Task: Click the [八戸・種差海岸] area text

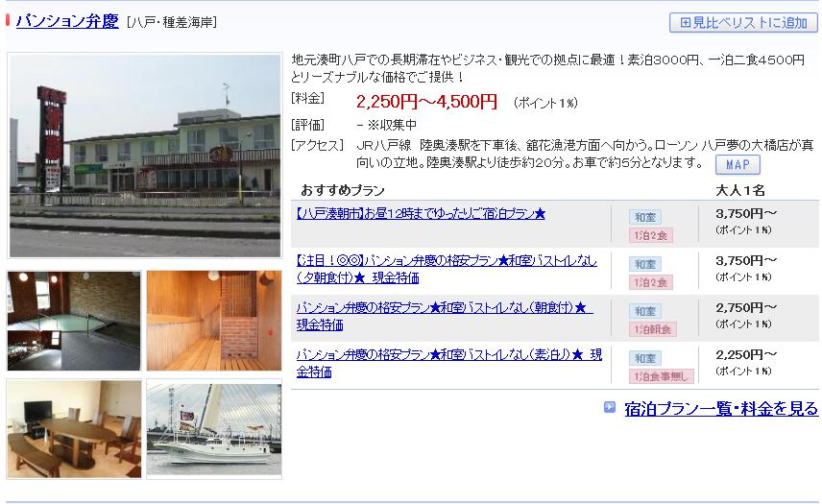Action: 172,22
